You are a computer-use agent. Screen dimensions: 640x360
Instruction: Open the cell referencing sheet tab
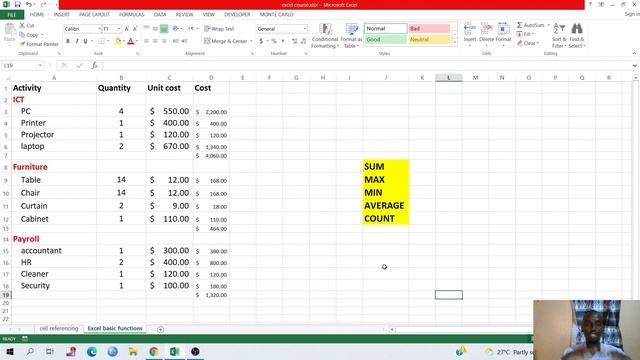(x=59, y=329)
